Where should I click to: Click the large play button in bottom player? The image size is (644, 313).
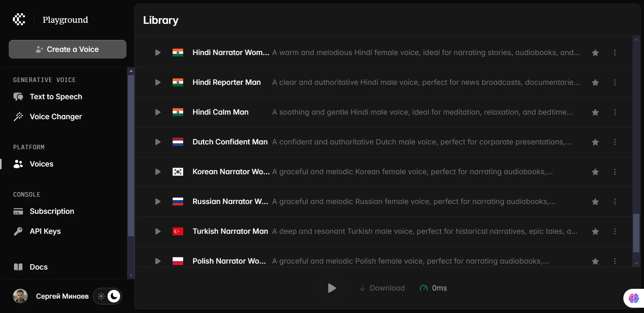(x=332, y=288)
